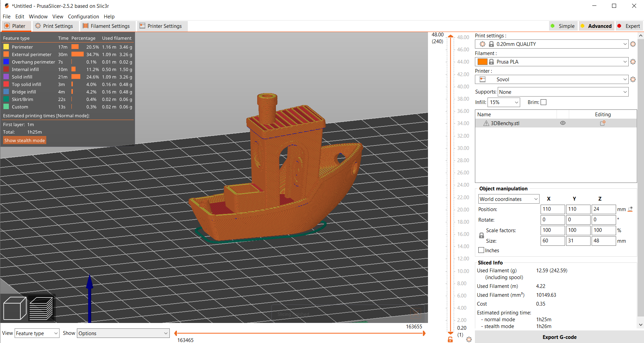
Task: Click the Bridge infill legend row
Action: tap(68, 92)
